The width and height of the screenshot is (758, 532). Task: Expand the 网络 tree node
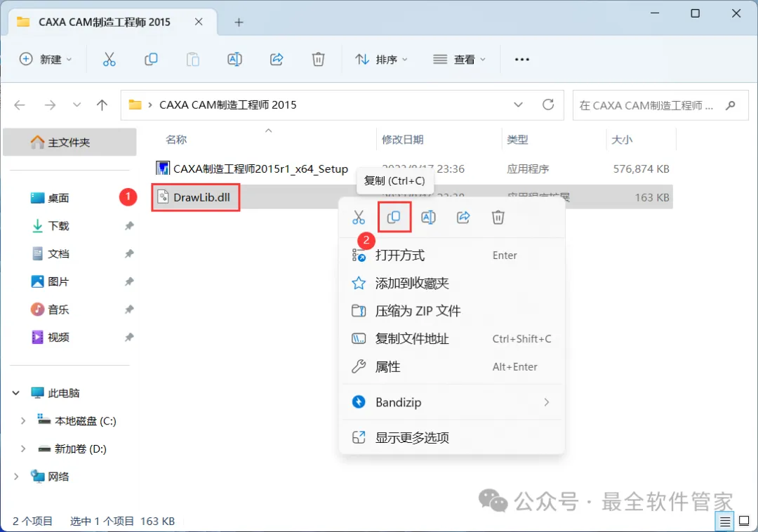coord(16,477)
